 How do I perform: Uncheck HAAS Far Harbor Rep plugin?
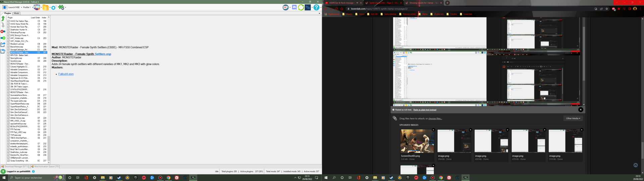tap(8, 21)
